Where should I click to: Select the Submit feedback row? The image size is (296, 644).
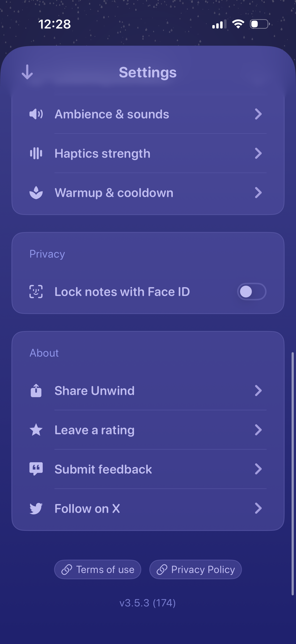103,469
